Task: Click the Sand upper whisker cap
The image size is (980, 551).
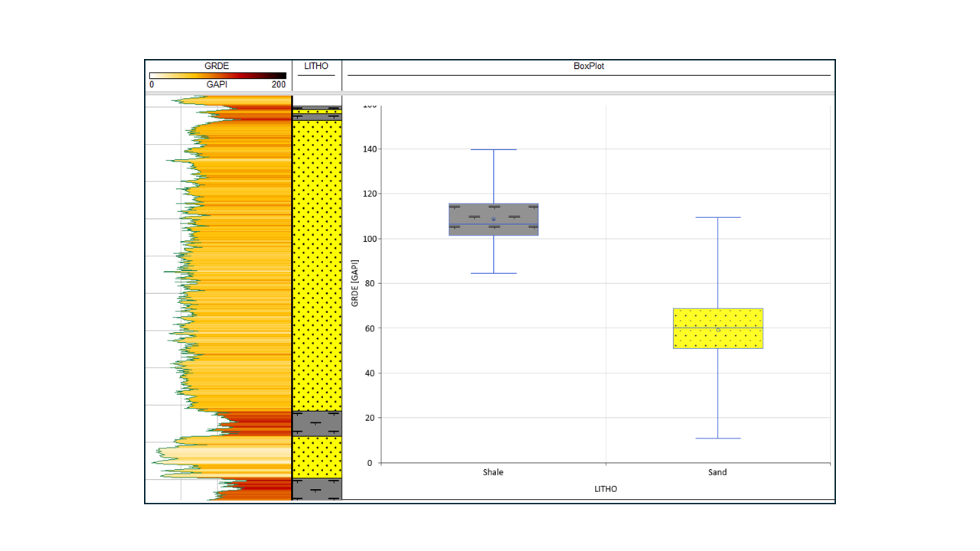Action: [x=717, y=217]
